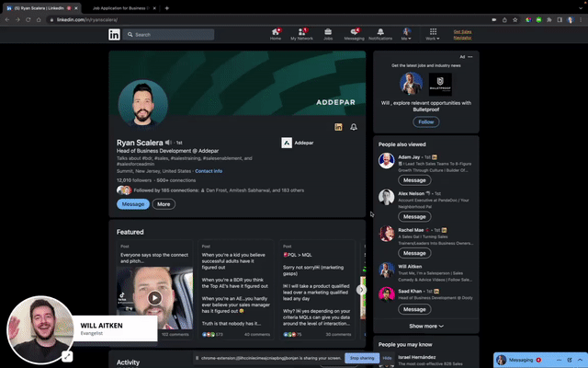This screenshot has height=368, width=588.
Task: Play the featured TikTok video post
Action: [x=154, y=298]
